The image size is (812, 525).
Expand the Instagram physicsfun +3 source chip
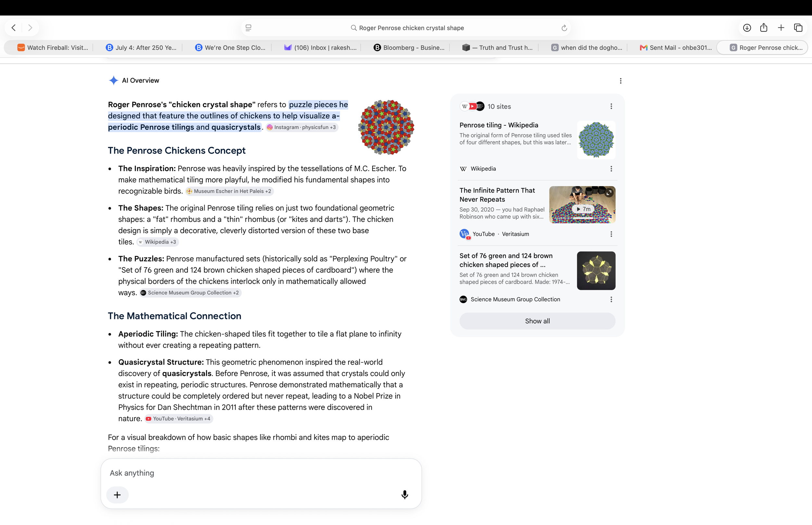302,127
